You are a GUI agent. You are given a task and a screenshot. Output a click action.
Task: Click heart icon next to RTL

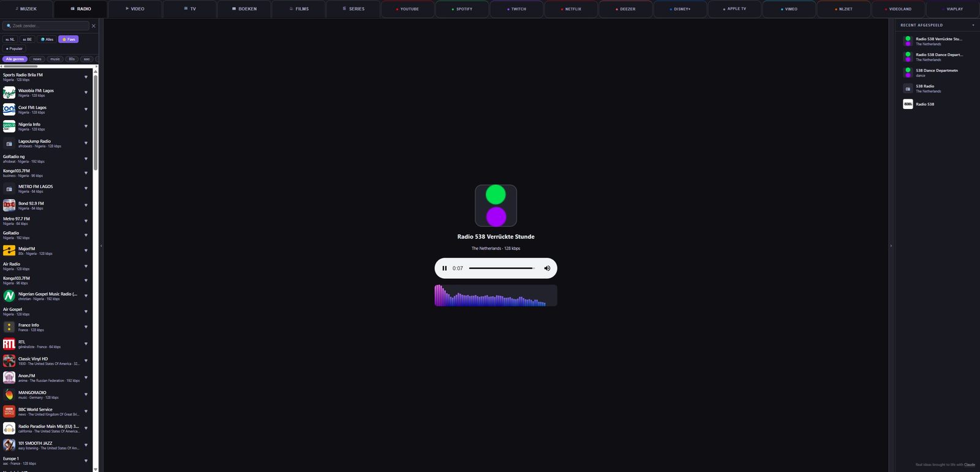[x=86, y=344]
